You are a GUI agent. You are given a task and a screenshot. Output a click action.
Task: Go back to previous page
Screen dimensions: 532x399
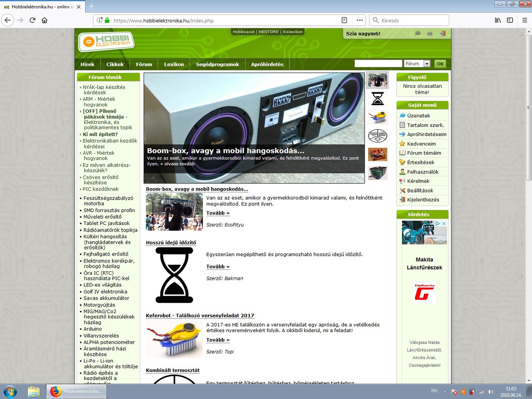click(7, 20)
